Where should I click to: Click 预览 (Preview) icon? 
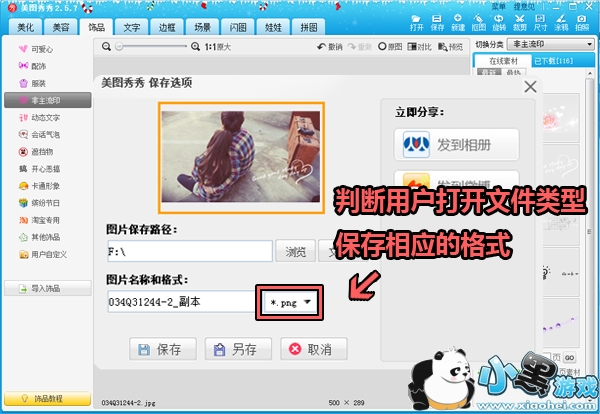pyautogui.click(x=450, y=47)
